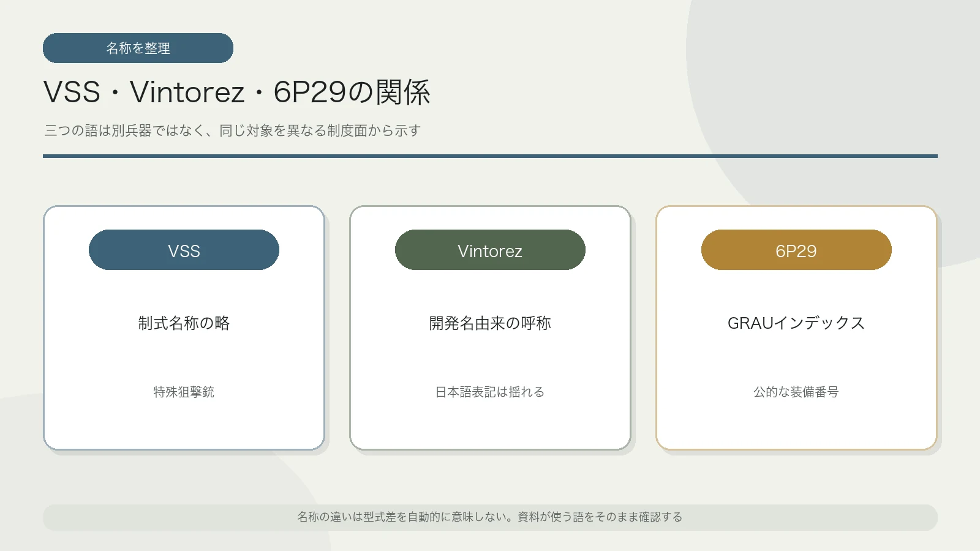Select the text 特殊狙撃銃

point(184,392)
